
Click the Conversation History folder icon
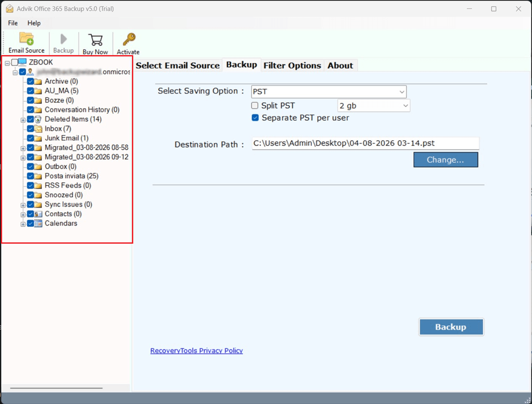pyautogui.click(x=38, y=110)
